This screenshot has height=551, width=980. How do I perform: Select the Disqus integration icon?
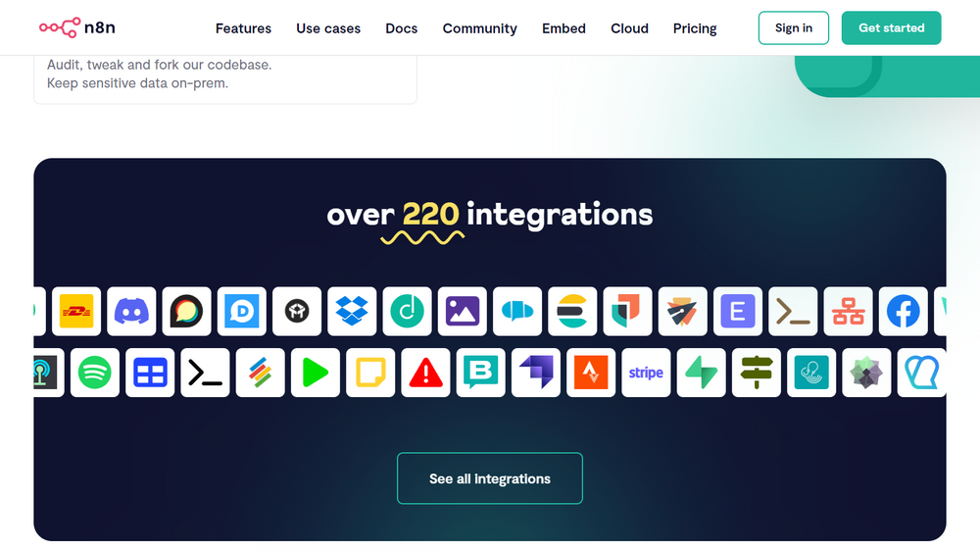tap(242, 312)
